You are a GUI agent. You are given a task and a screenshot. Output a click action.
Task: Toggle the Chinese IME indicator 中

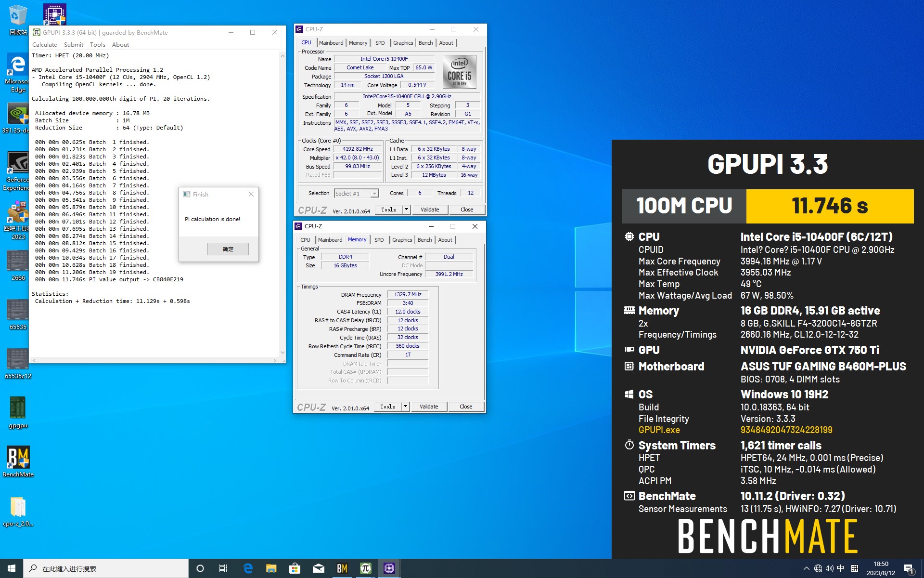point(841,568)
